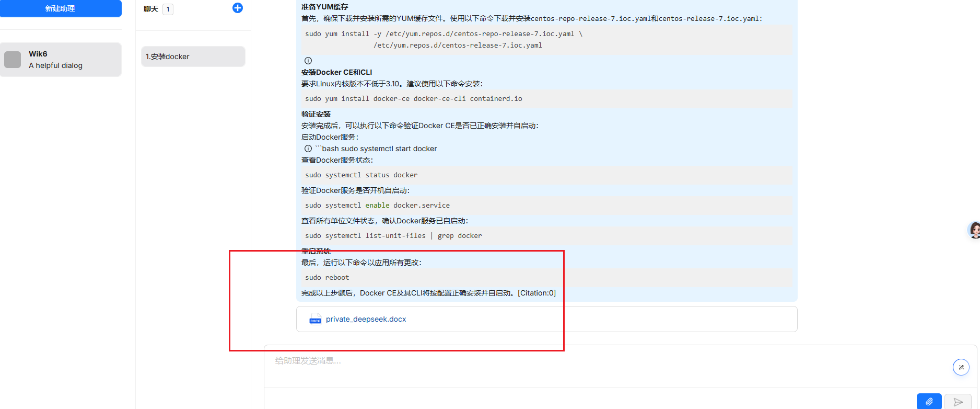
Task: Click the sudo reboot code block
Action: click(546, 278)
